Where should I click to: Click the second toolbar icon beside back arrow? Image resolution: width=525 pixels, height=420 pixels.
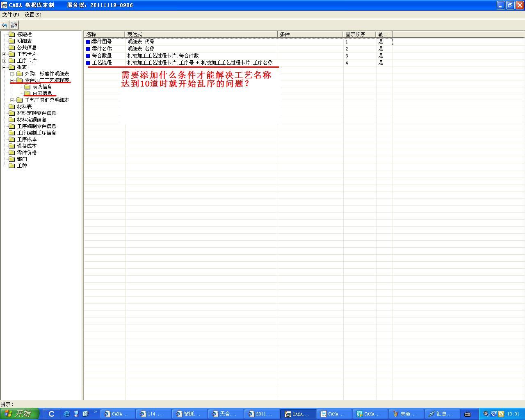[x=14, y=25]
